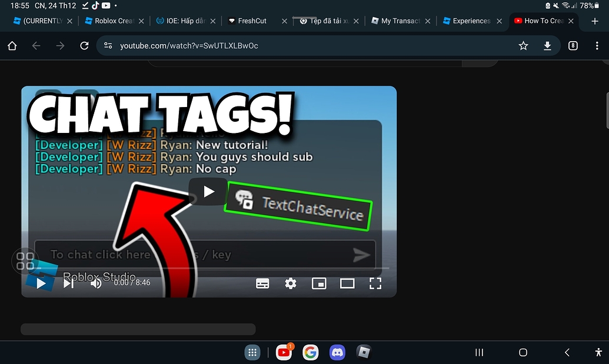This screenshot has width=609, height=364.
Task: Play the video with center play button
Action: 208,191
